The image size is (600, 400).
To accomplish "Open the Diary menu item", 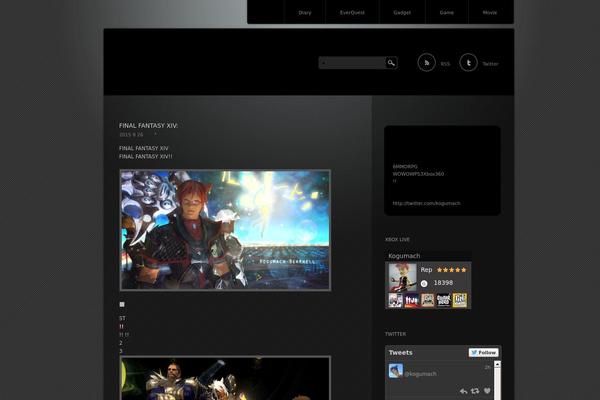I will pyautogui.click(x=305, y=13).
